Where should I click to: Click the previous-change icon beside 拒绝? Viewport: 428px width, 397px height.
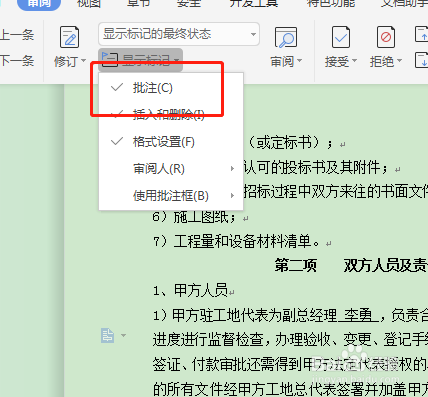pos(421,34)
